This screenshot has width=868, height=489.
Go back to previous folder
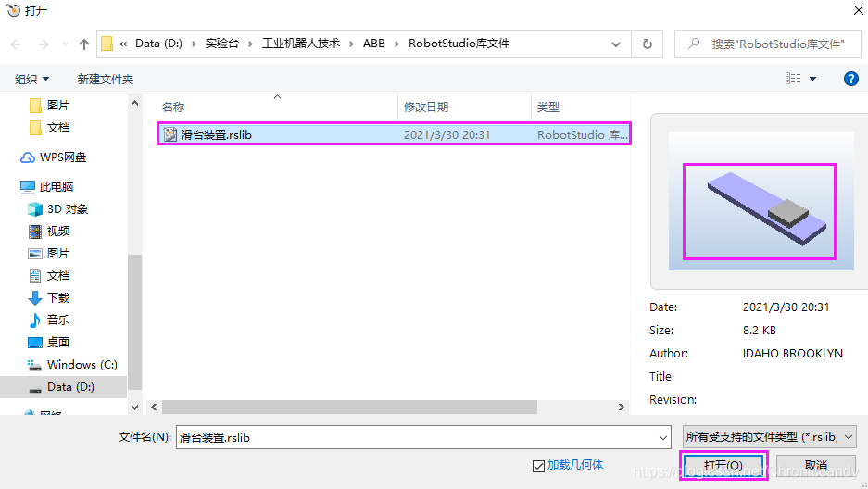click(x=16, y=44)
